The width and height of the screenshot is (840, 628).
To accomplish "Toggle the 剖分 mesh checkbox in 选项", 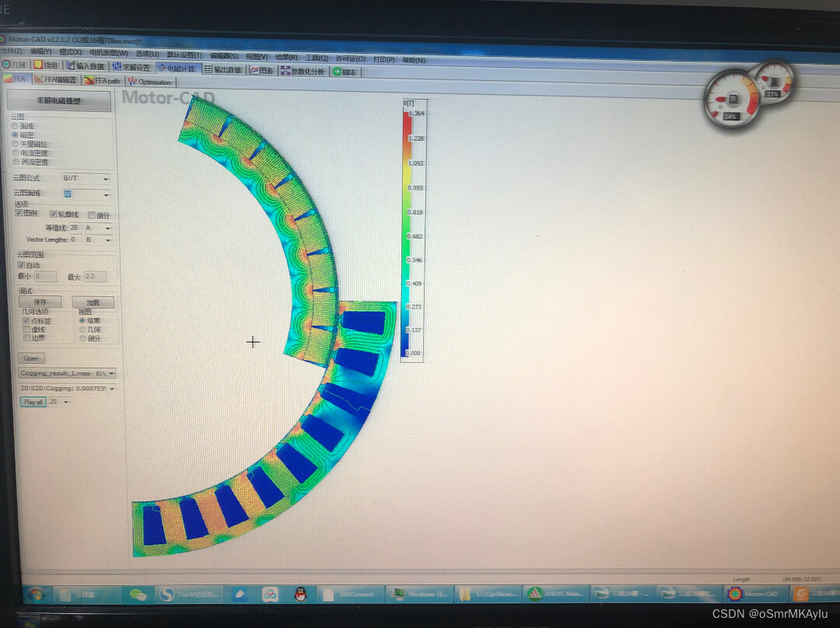I will (x=92, y=215).
